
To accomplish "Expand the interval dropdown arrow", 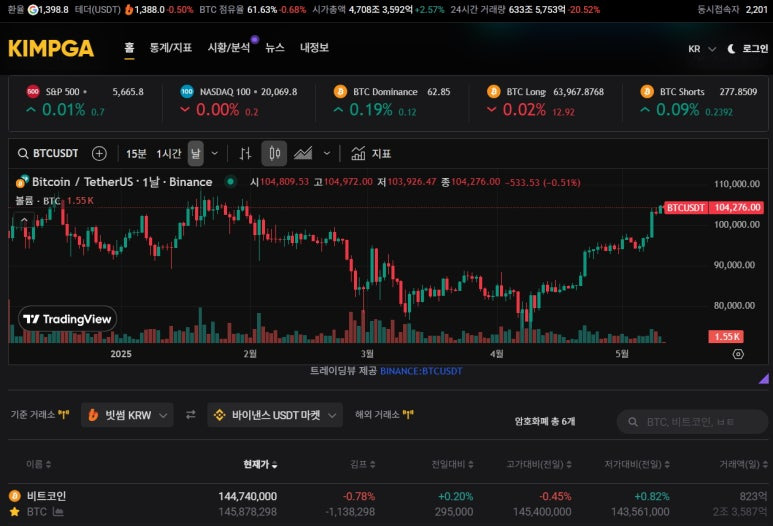I will (x=214, y=154).
